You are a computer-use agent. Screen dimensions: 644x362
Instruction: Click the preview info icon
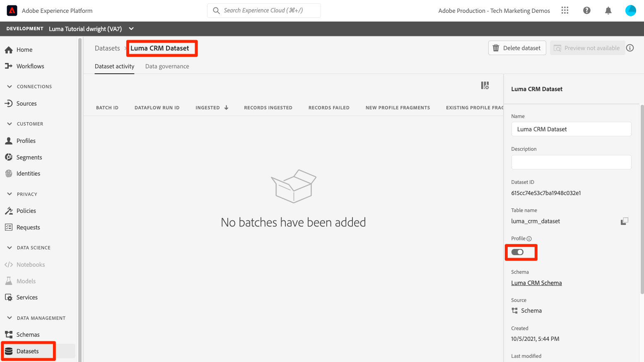point(630,48)
